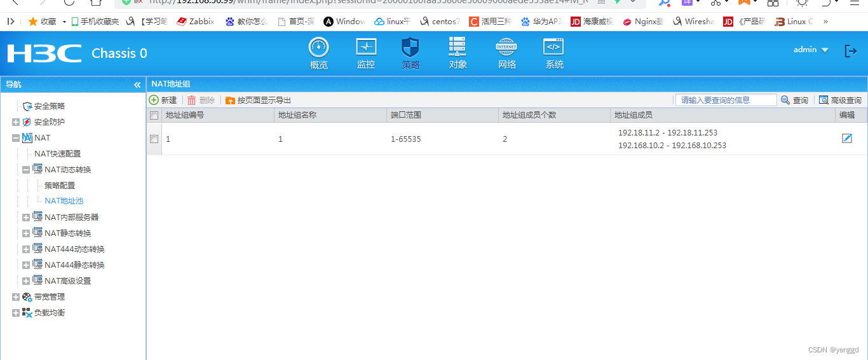This screenshot has height=360, width=868.
Task: Open the centos7 bookmark
Action: [x=439, y=22]
